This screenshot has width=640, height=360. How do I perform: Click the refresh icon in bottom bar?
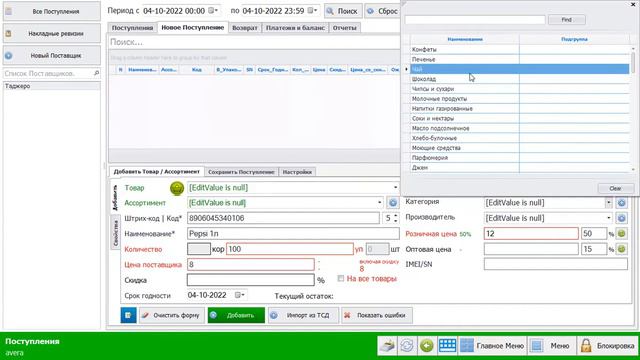[407, 346]
